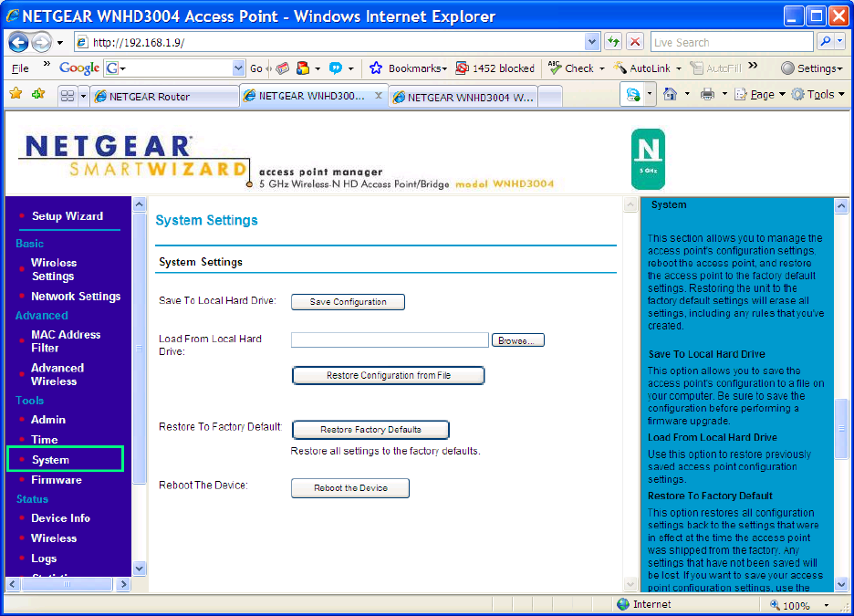This screenshot has height=616, width=854.
Task: Click the green Refresh page icon
Action: click(x=613, y=41)
